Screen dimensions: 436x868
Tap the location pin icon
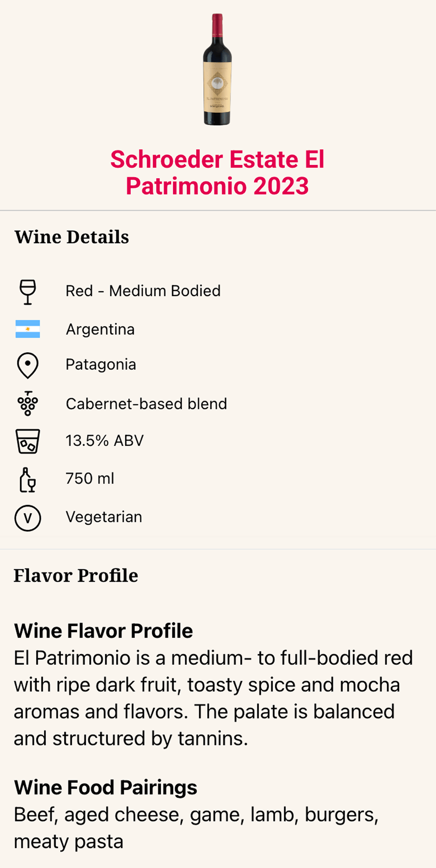pos(28,366)
